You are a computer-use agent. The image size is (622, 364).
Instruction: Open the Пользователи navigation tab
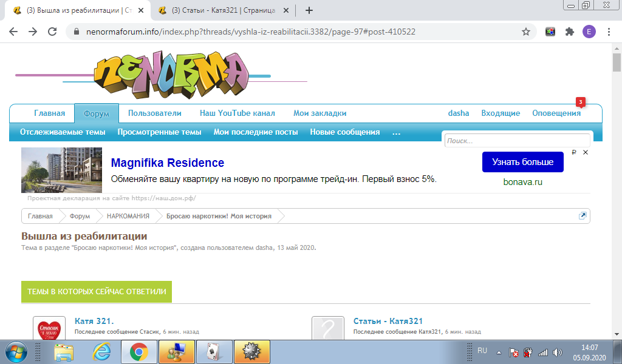click(155, 113)
